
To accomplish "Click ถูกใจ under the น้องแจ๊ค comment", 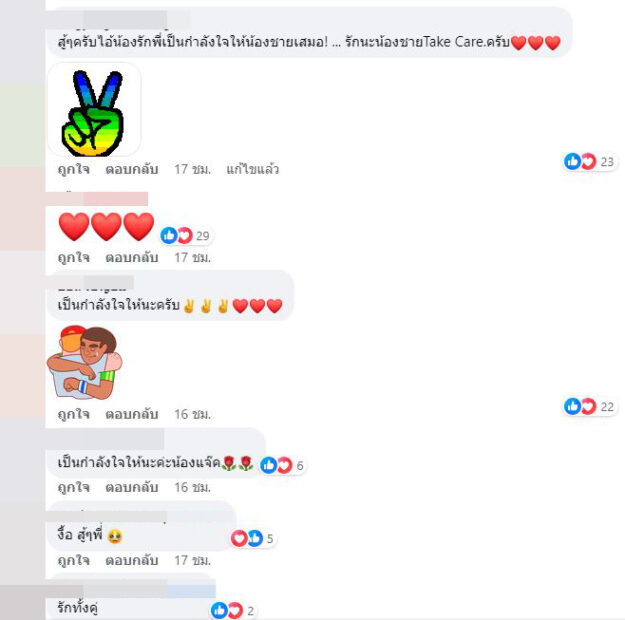I will point(74,487).
